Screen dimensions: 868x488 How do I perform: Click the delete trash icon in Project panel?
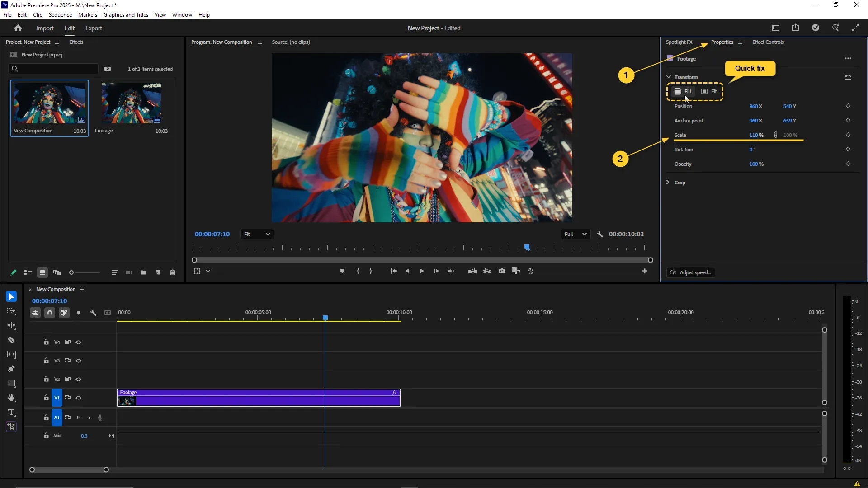click(172, 272)
